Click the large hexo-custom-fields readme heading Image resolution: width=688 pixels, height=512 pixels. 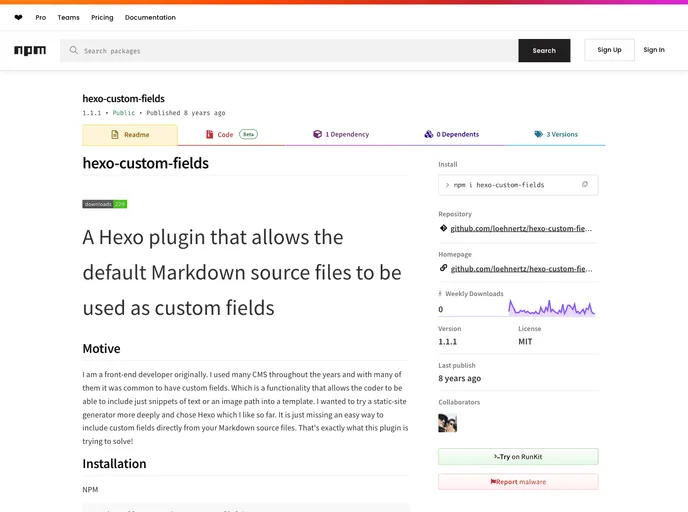pos(146,163)
